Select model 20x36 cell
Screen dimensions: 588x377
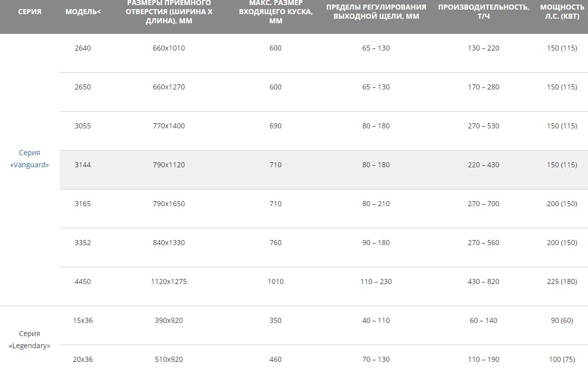click(82, 360)
